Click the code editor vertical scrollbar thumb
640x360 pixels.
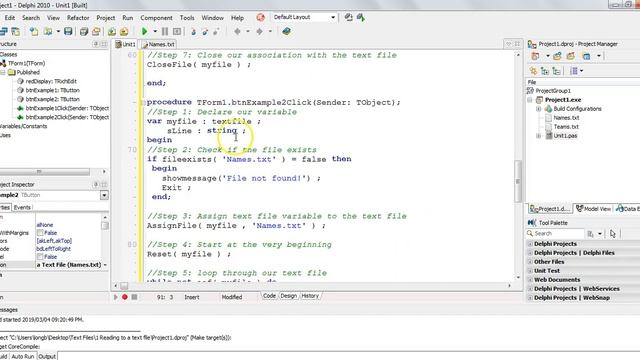click(x=518, y=181)
